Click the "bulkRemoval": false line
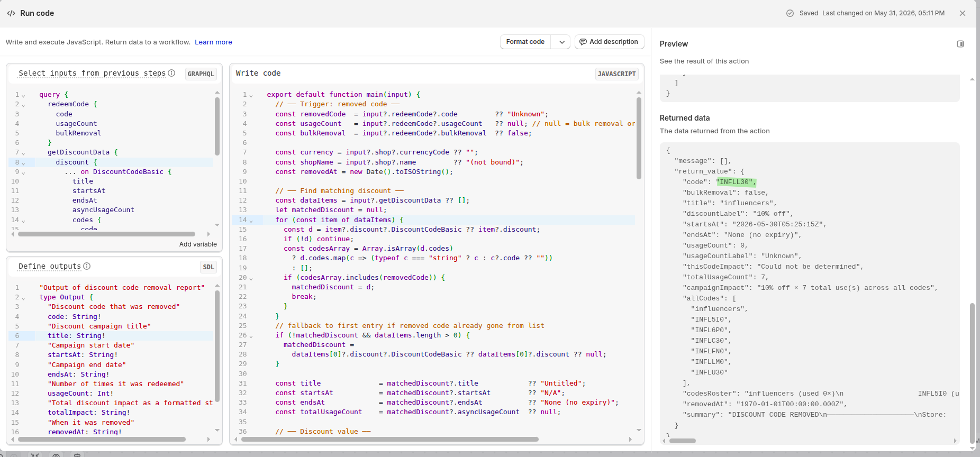The image size is (980, 457). tap(725, 193)
